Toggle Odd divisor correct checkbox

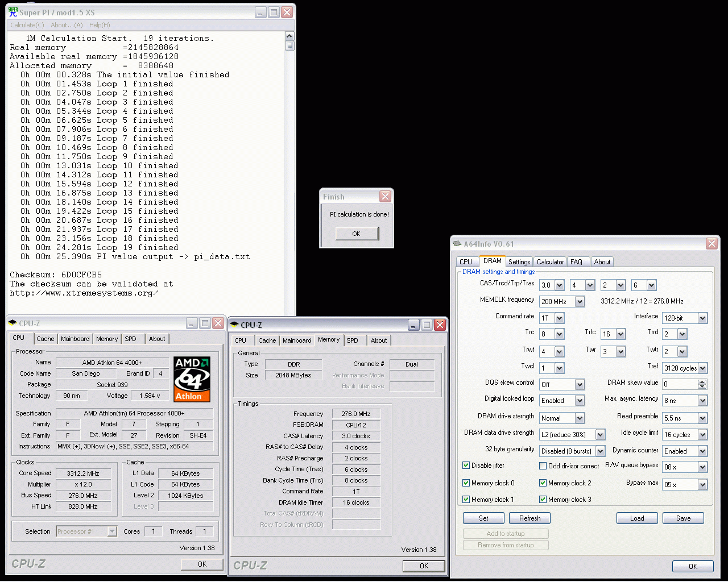(x=543, y=466)
